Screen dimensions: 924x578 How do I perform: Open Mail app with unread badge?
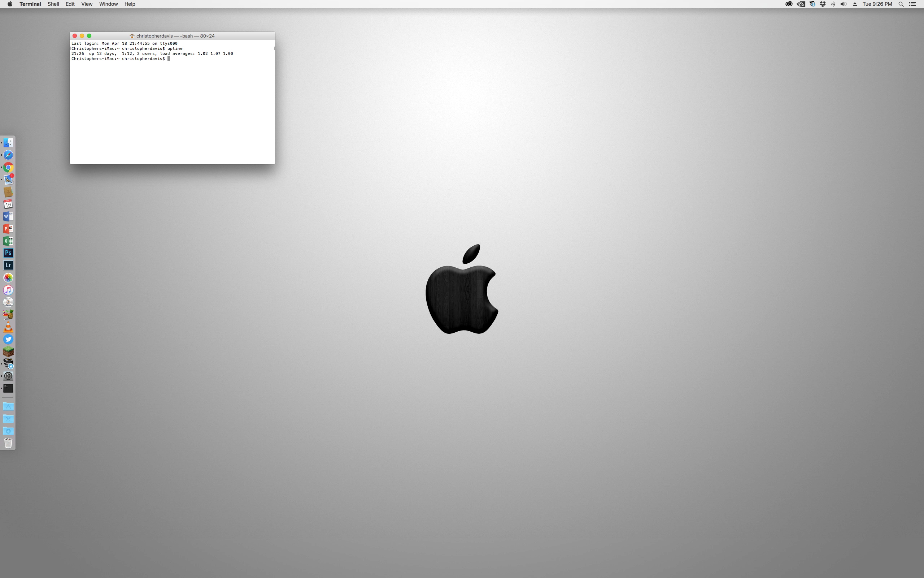click(x=8, y=179)
